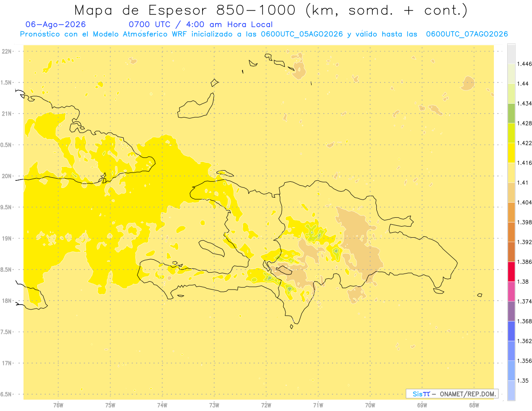Click the 75W longitude axis label
Screen dimensions: 532x411
[110, 405]
